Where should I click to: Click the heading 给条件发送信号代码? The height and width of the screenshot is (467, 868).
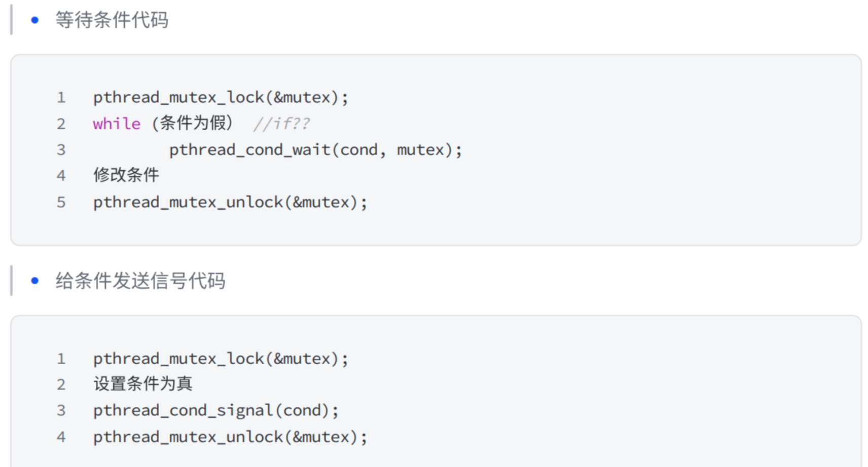click(140, 281)
